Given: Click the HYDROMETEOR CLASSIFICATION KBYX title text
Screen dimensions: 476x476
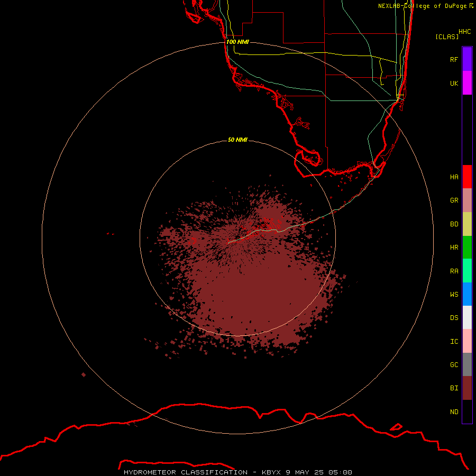Looking at the screenshot, I should click(237, 472).
